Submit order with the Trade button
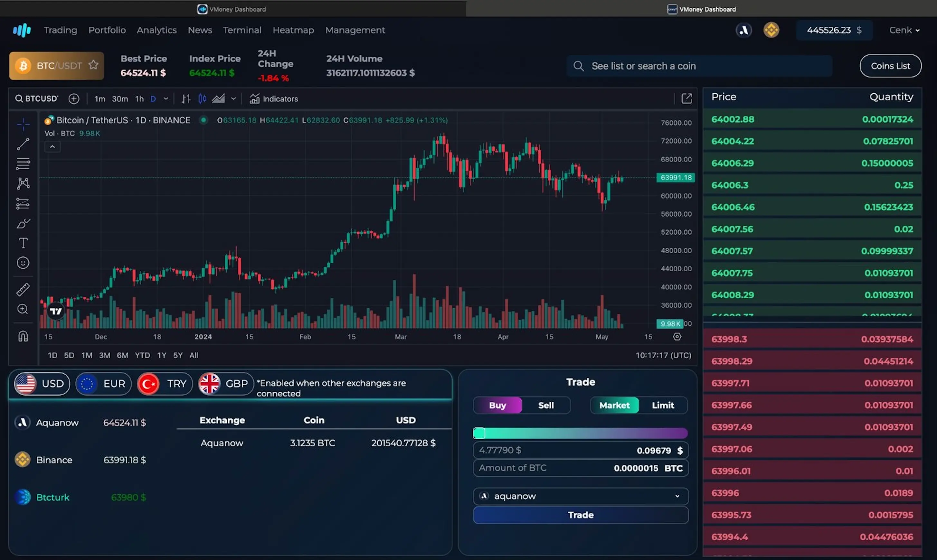Image resolution: width=937 pixels, height=560 pixels. tap(581, 515)
